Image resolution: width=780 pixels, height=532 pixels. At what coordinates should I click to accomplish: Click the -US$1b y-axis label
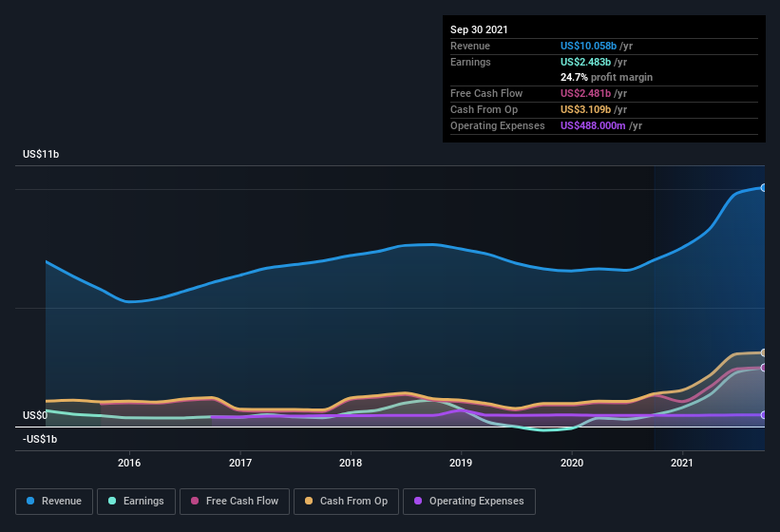(x=40, y=440)
